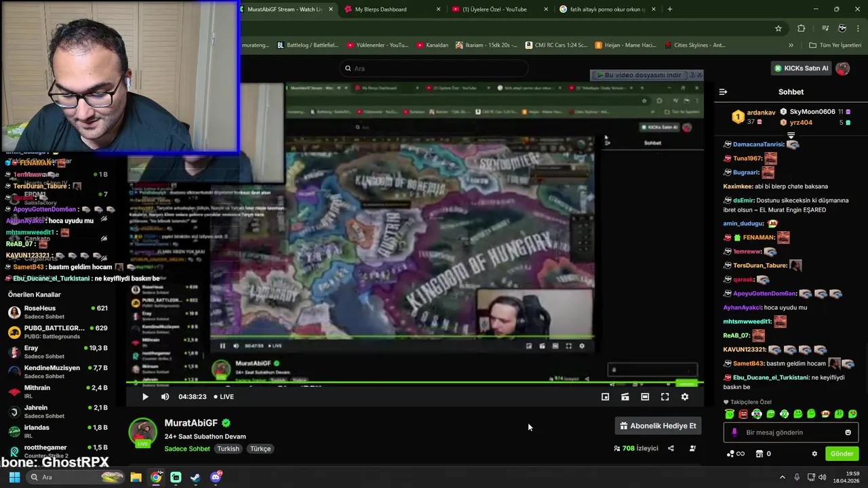Expand the bookmarks overflow chevron
Screen dimensions: 868x488
pos(791,45)
